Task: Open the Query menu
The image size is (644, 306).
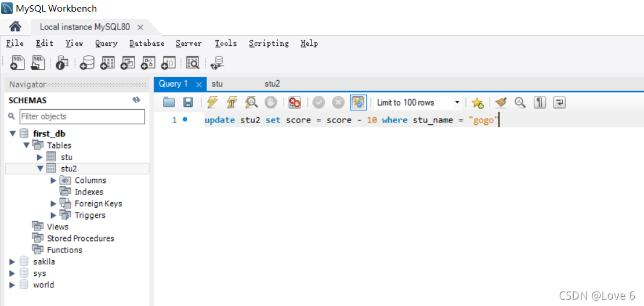Action: click(106, 43)
